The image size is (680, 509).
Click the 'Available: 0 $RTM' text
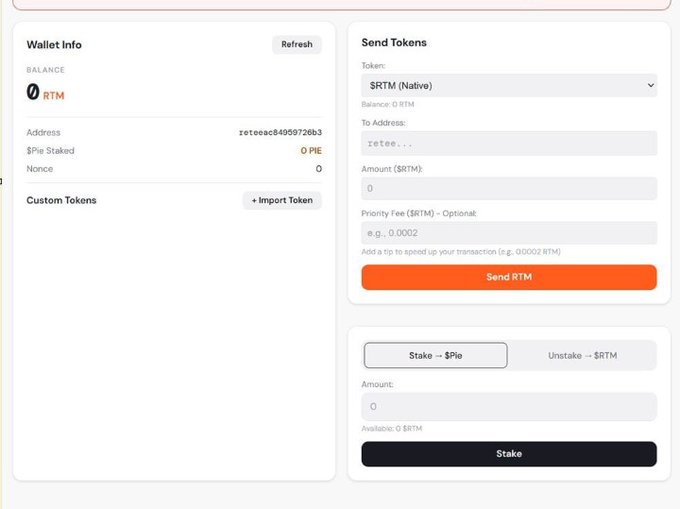point(392,428)
